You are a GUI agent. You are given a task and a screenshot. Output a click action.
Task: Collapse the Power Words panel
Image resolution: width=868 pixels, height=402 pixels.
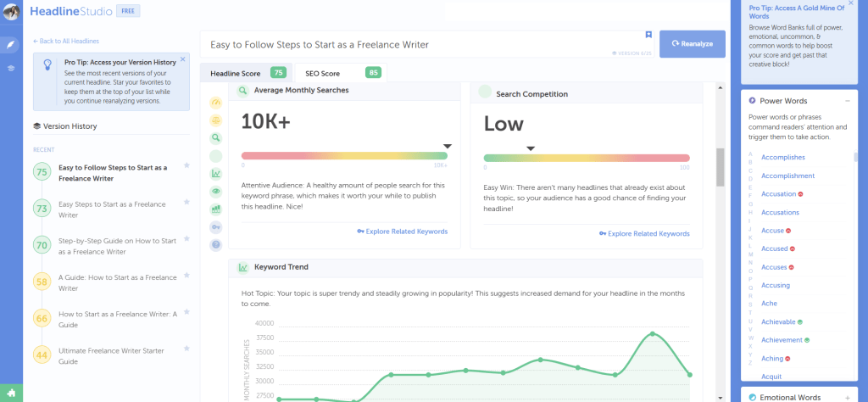848,101
